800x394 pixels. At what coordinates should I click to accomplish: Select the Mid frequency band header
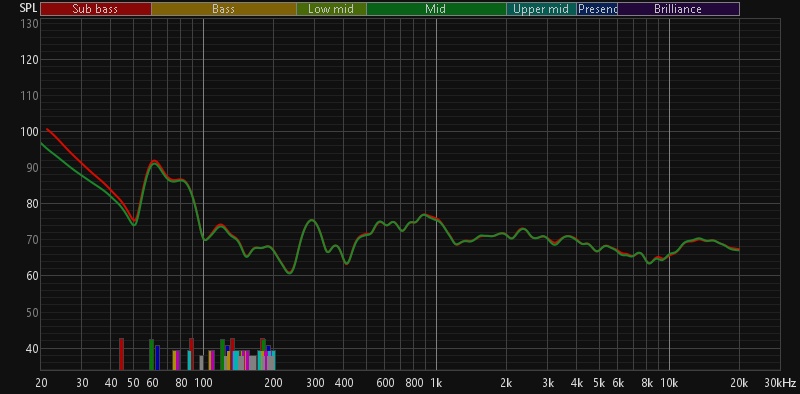point(436,9)
